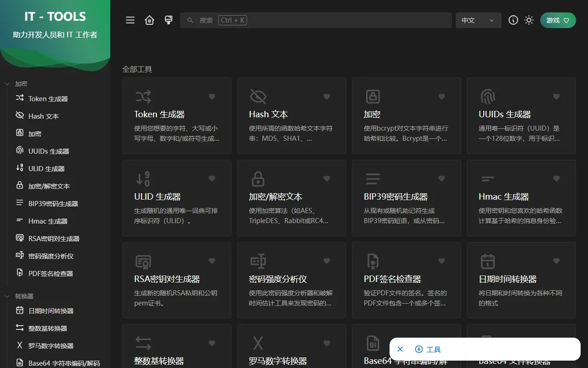Image resolution: width=588 pixels, height=368 pixels.
Task: Open RSA密钥对生成器 using its card icon
Action: coord(143,261)
